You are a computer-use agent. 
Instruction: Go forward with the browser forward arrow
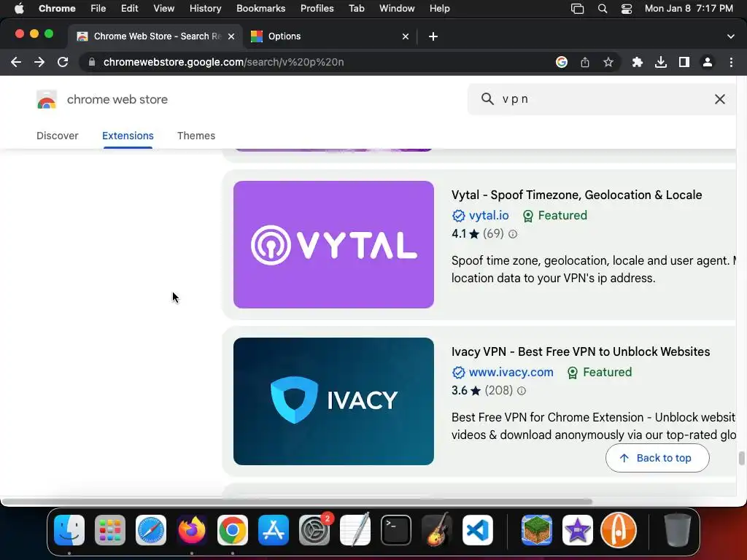click(x=39, y=63)
